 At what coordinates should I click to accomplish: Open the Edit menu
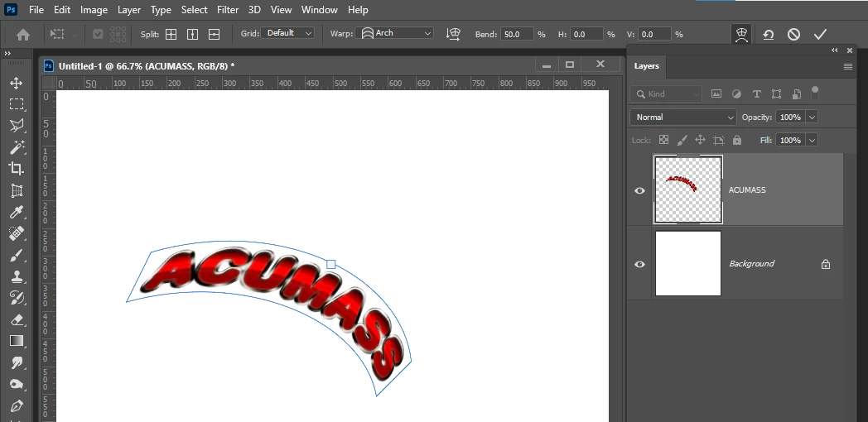pos(62,10)
